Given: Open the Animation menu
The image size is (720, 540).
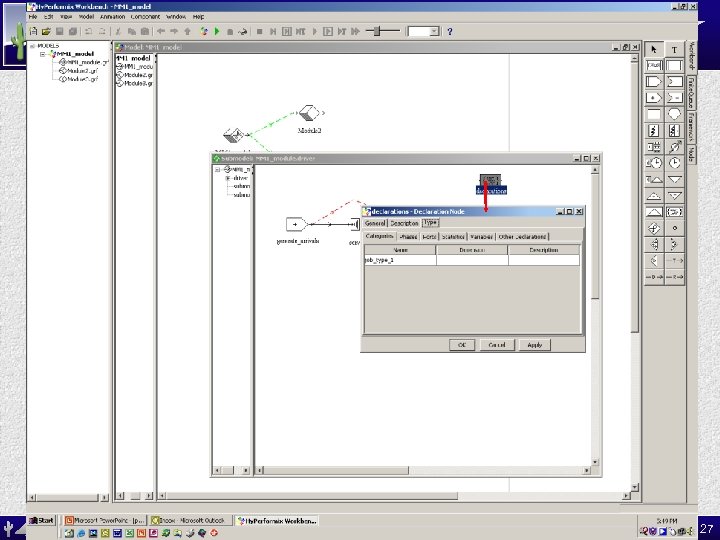Looking at the screenshot, I should [112, 17].
